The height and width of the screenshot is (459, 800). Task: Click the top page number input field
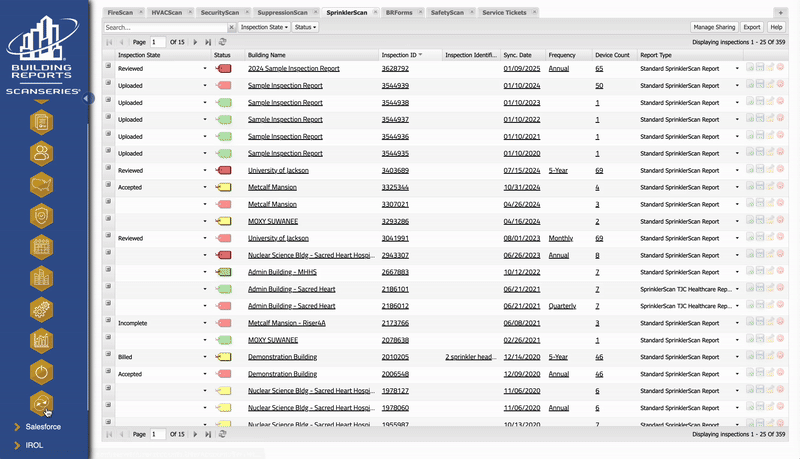[x=157, y=42]
